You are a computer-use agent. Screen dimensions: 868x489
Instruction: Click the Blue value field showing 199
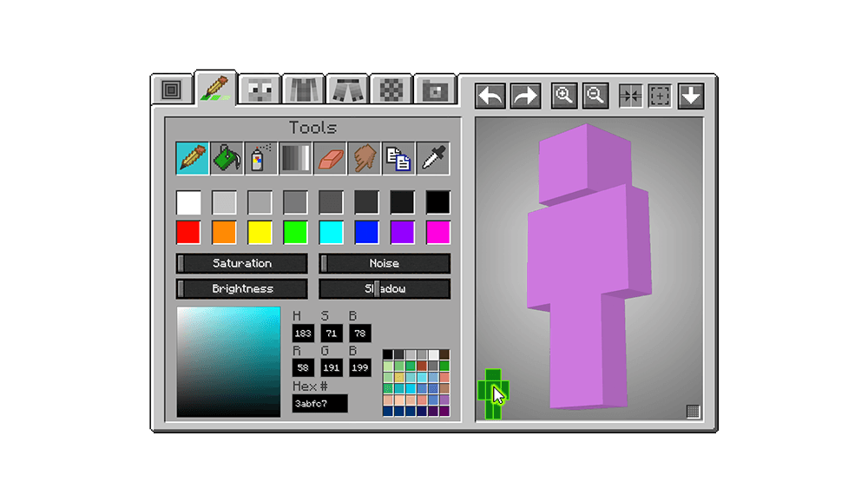tap(360, 367)
